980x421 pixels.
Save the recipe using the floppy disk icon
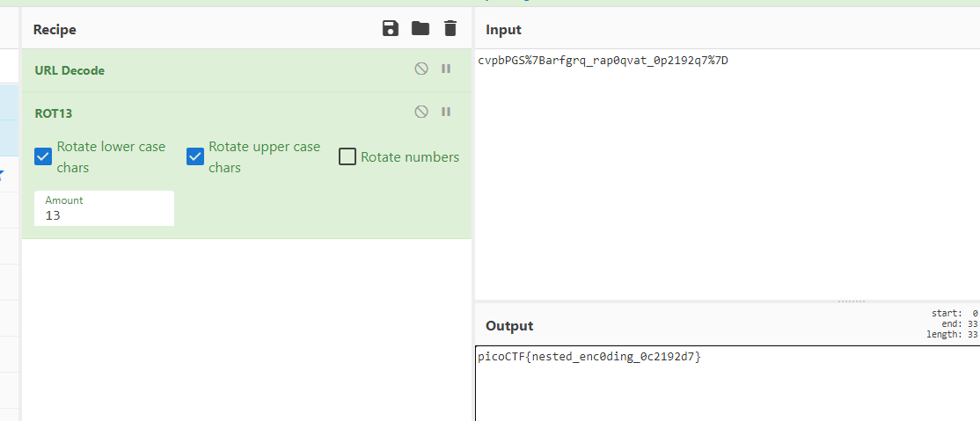[391, 28]
